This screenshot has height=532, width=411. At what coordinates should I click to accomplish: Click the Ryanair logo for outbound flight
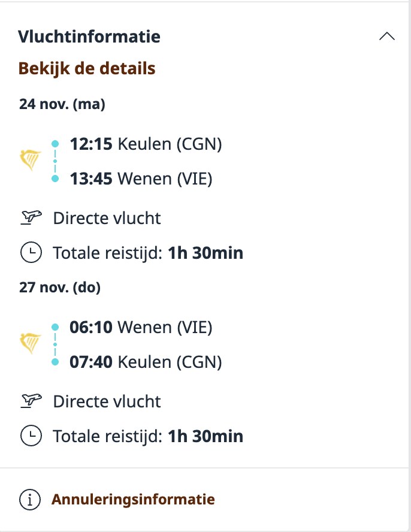(31, 161)
